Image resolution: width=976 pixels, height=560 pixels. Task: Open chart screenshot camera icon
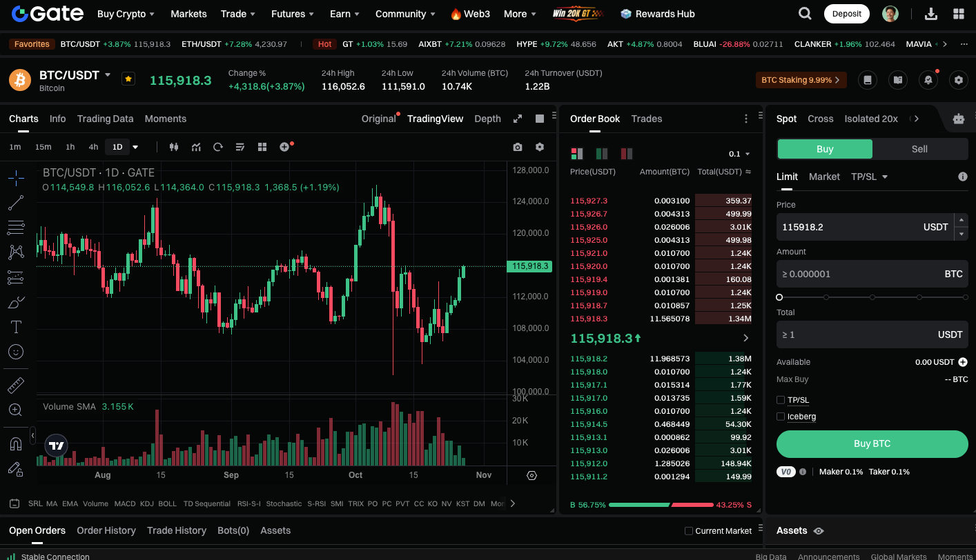[518, 147]
